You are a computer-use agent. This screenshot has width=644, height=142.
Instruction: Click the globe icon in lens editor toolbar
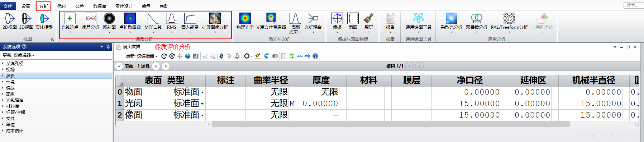[x=188, y=56]
